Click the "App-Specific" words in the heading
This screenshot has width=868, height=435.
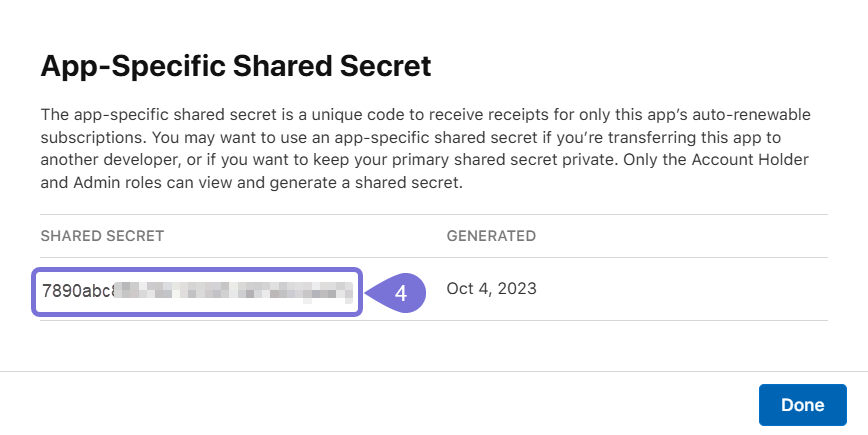pos(115,67)
